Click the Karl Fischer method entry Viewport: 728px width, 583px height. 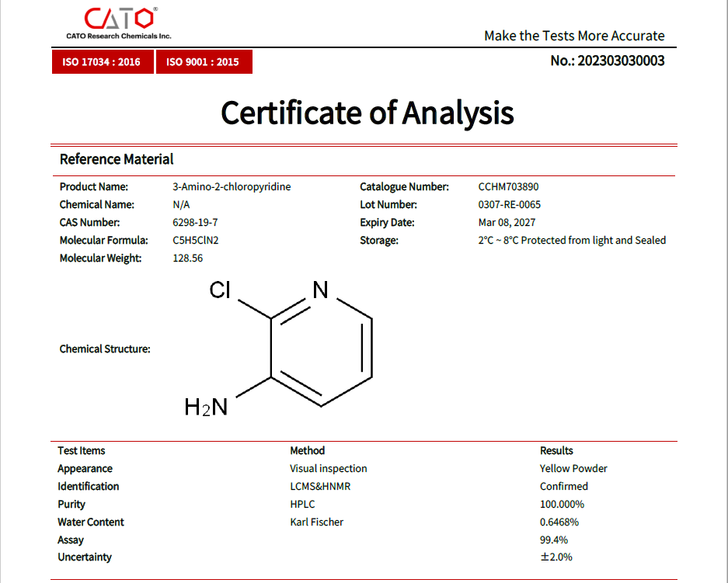[316, 522]
